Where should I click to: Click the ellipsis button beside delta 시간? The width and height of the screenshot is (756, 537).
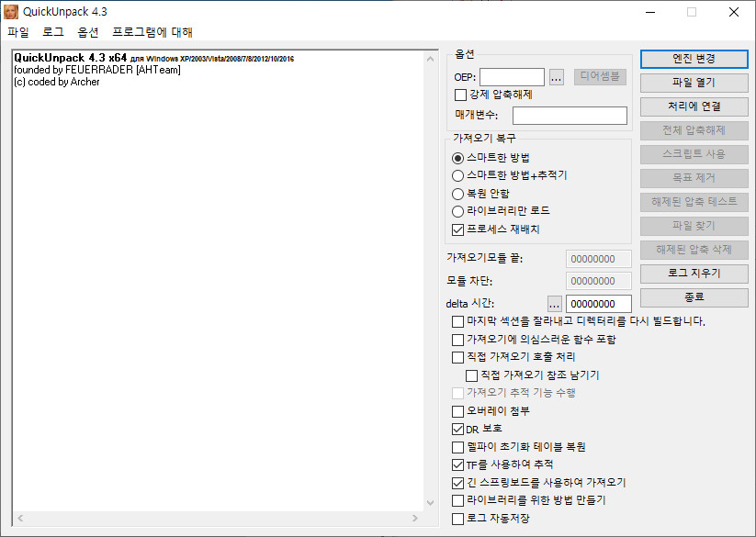coord(555,304)
